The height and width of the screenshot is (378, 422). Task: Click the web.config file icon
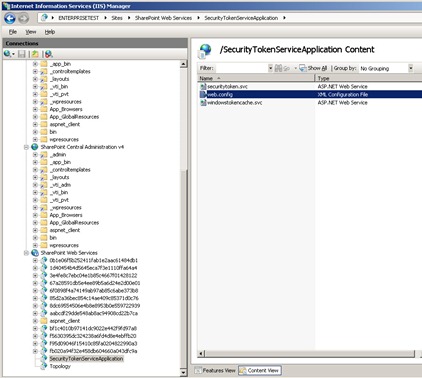203,94
